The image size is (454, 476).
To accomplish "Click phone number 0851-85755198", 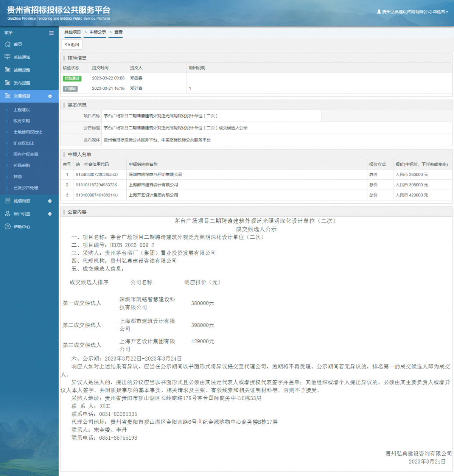I will click(118, 438).
